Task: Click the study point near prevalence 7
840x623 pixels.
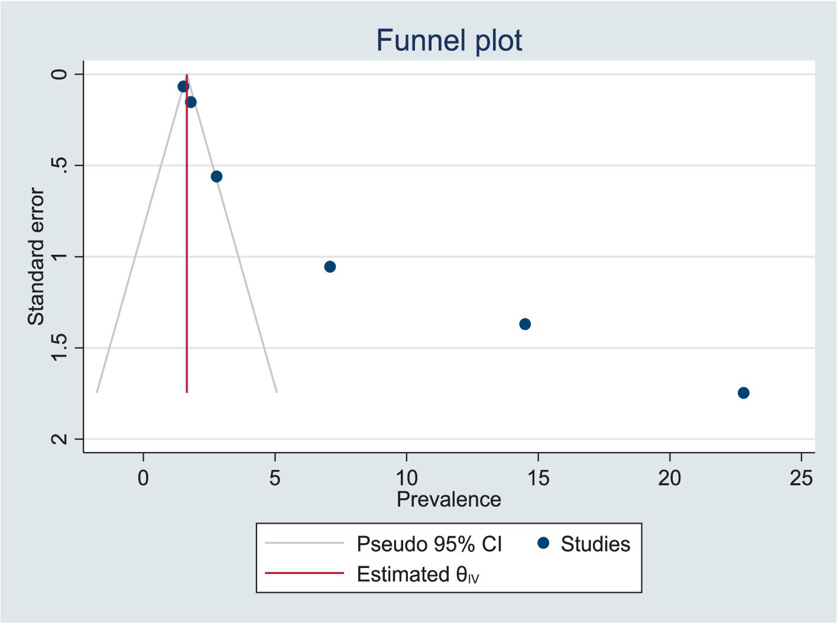Action: (330, 267)
